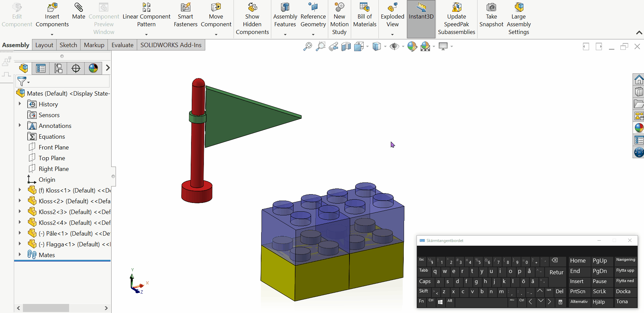Open the PropertyManager tab icon

click(41, 68)
